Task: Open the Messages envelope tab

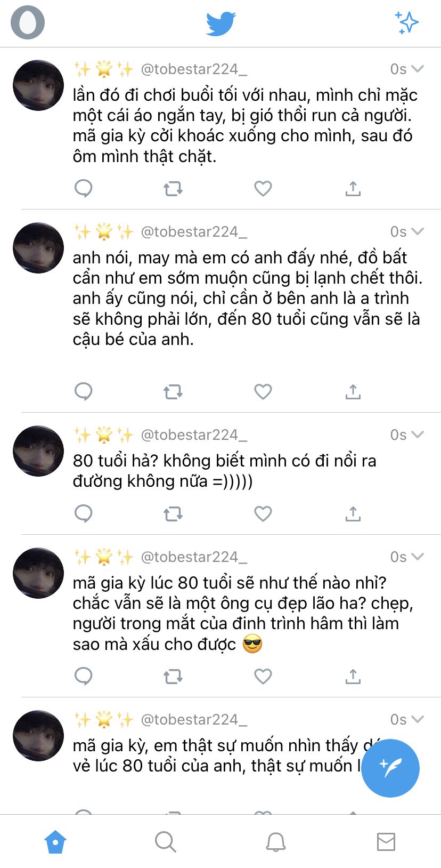Action: coord(386,842)
